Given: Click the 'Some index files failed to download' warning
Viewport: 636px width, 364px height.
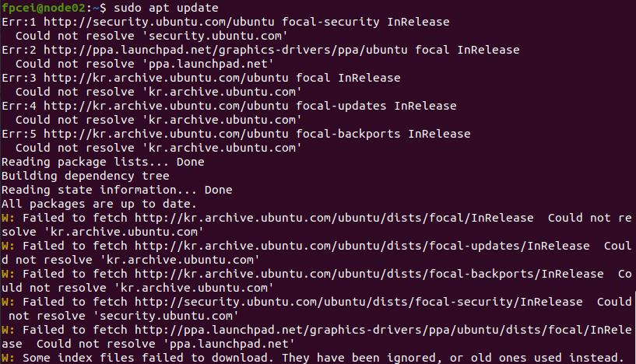Looking at the screenshot, I should click(x=323, y=358).
